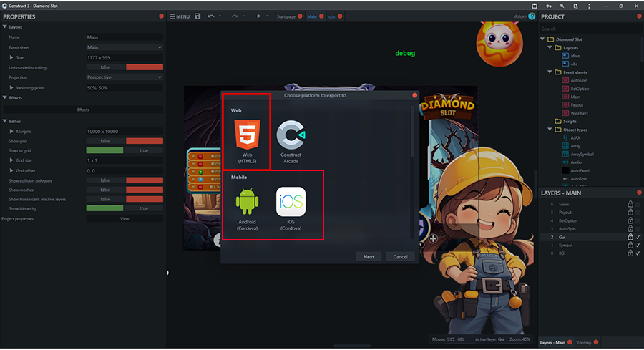Open Projection dropdown set to Perspective
Image resolution: width=644 pixels, height=350 pixels.
[x=125, y=77]
